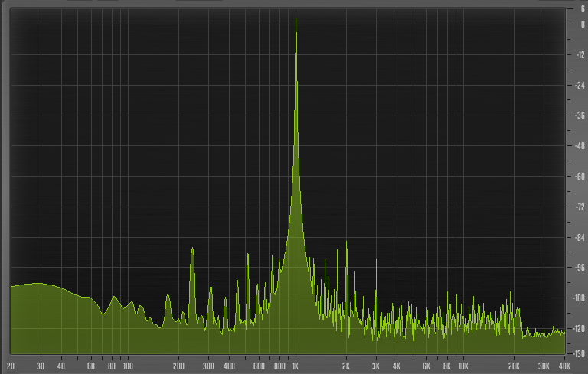The width and height of the screenshot is (588, 374).
Task: Click the 2K frequency axis label
Action: click(346, 366)
